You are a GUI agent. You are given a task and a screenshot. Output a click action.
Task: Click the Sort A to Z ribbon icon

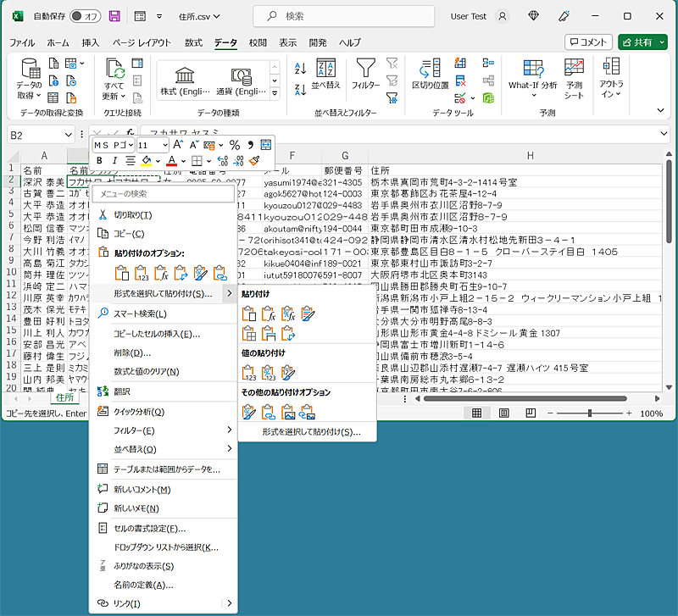pyautogui.click(x=301, y=69)
